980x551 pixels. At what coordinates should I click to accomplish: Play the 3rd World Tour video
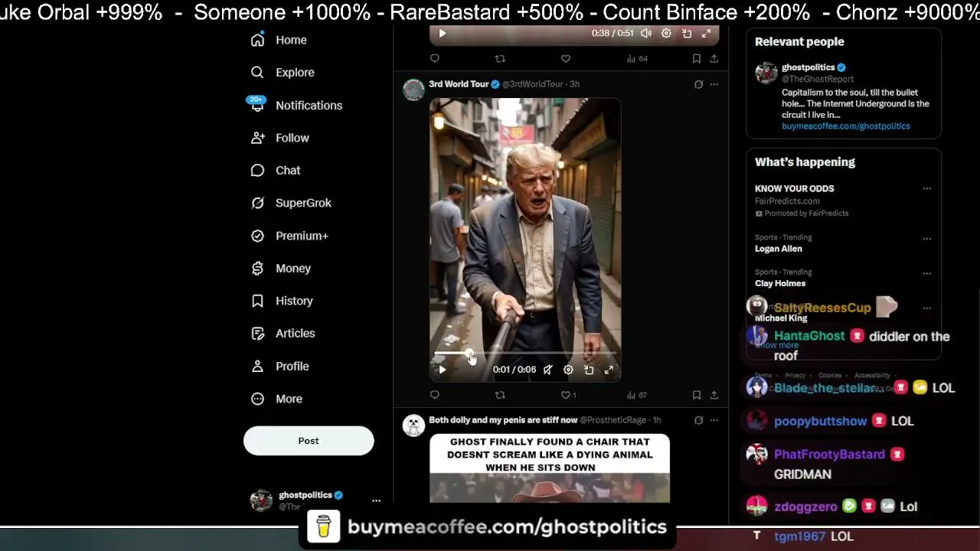(442, 370)
